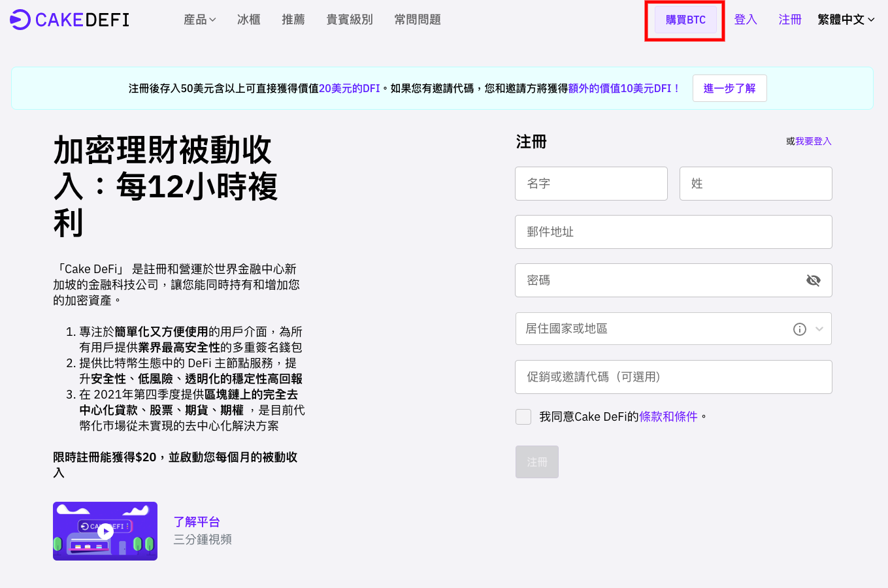Click the 購買BTC button
Screen dimensions: 888x588
point(685,20)
